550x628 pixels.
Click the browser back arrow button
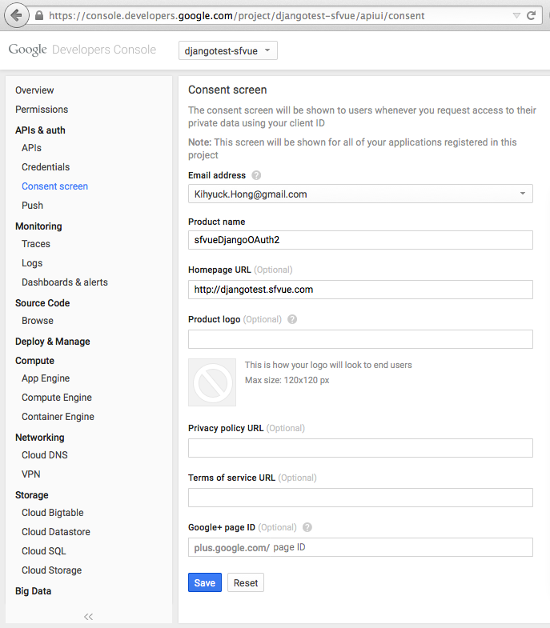[x=16, y=16]
